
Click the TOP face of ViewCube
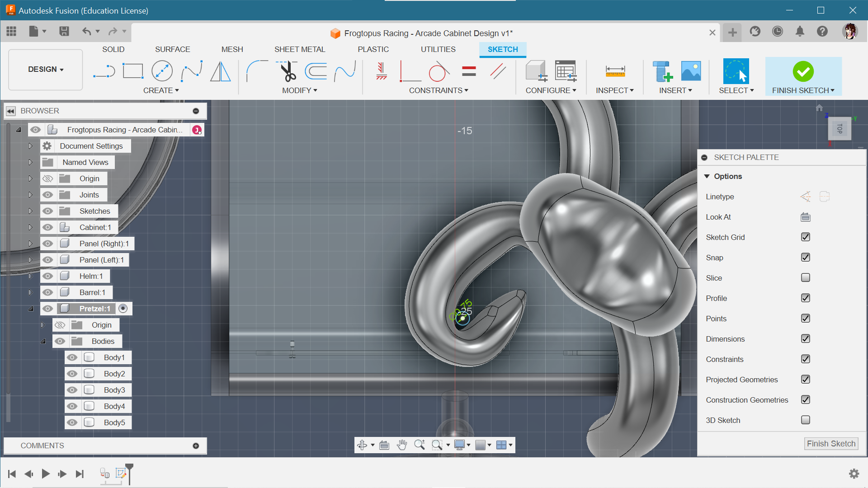pyautogui.click(x=840, y=129)
